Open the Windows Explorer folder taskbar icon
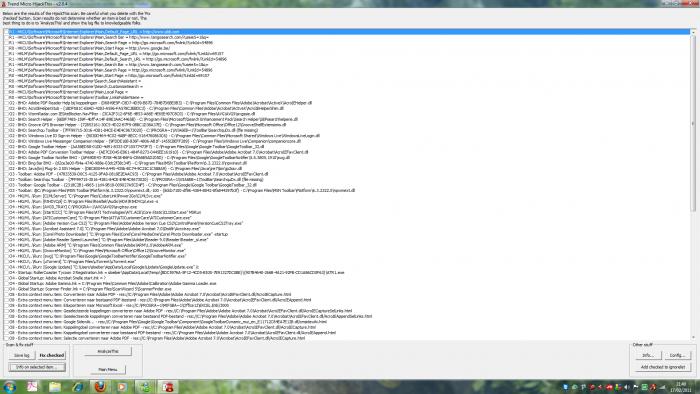700x394 pixels. coord(55,387)
